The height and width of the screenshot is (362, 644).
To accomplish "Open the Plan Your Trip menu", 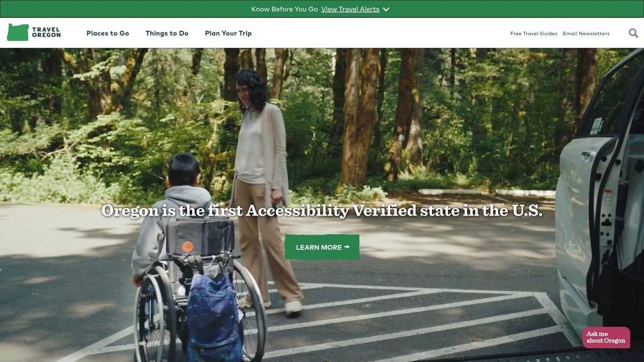I will [x=228, y=33].
